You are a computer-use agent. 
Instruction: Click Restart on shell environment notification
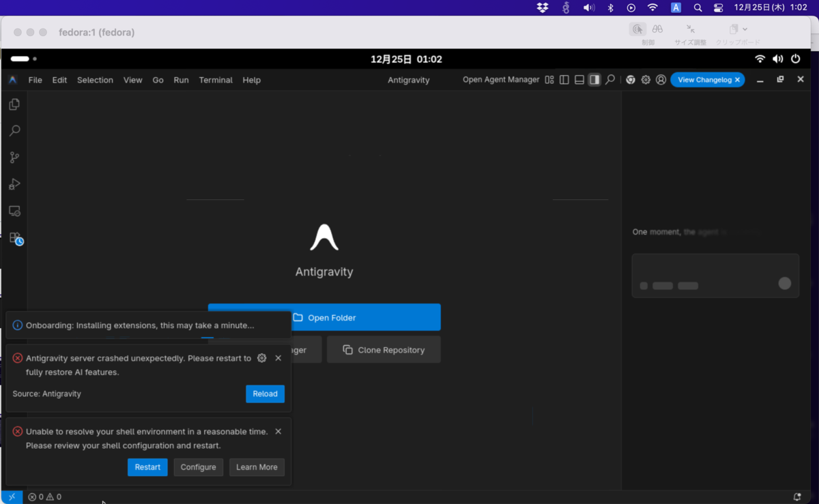(x=147, y=467)
